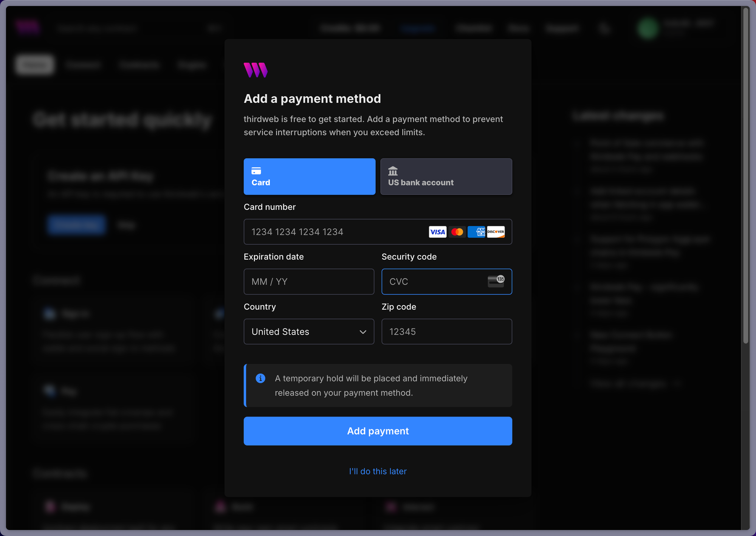Screen dimensions: 756x536
Task: Click the CVC card hint icon
Action: point(496,281)
